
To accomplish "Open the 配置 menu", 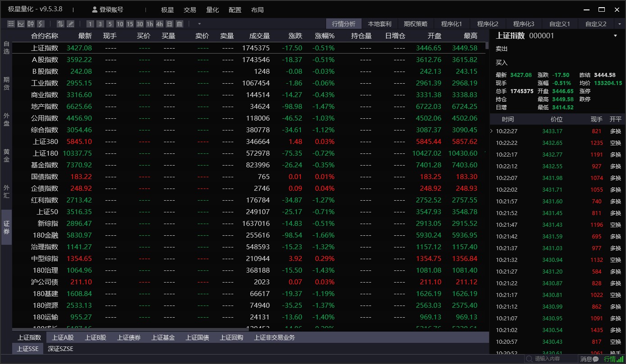I will tap(235, 9).
